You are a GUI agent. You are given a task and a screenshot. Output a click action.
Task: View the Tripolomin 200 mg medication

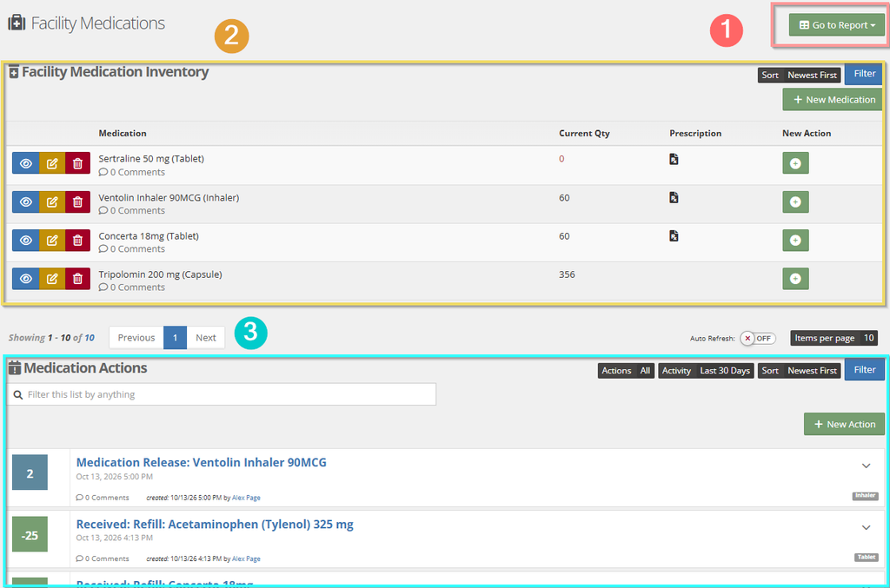coord(25,279)
